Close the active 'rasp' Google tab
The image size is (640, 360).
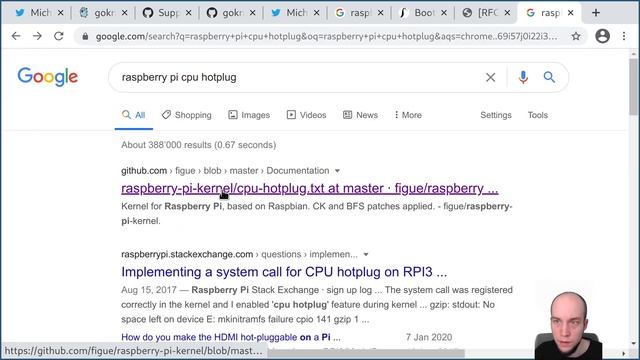[571, 13]
